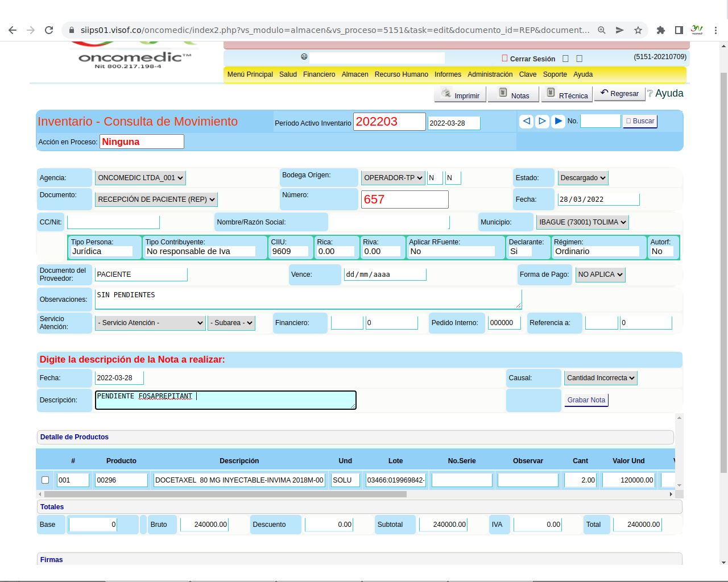Click the Descripción note text area
This screenshot has width=728, height=582.
pyautogui.click(x=225, y=400)
